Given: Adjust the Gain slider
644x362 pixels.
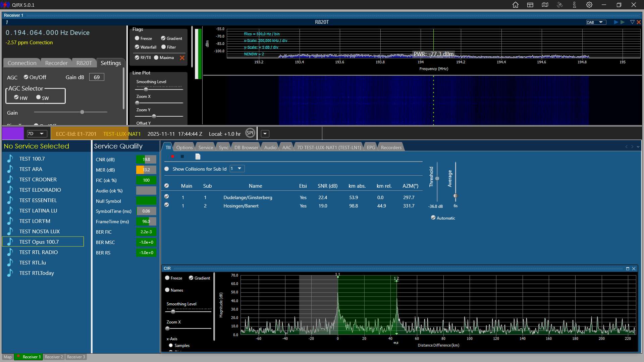Looking at the screenshot, I should (x=82, y=112).
